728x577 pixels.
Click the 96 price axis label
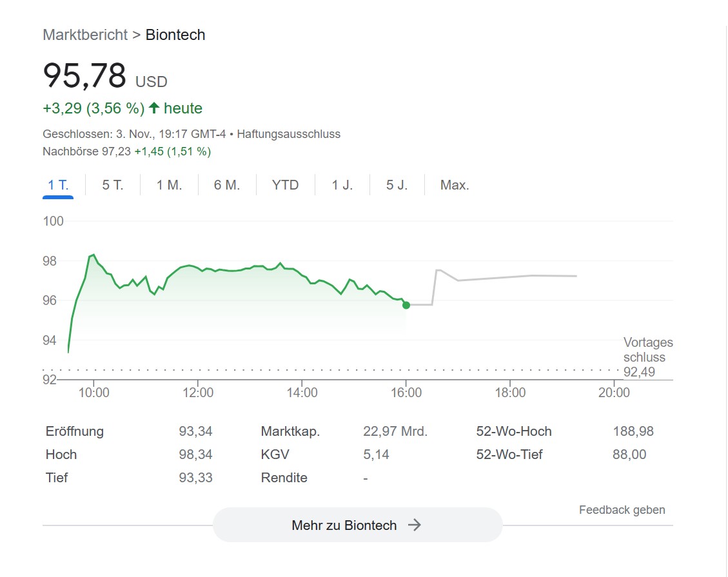click(x=50, y=300)
